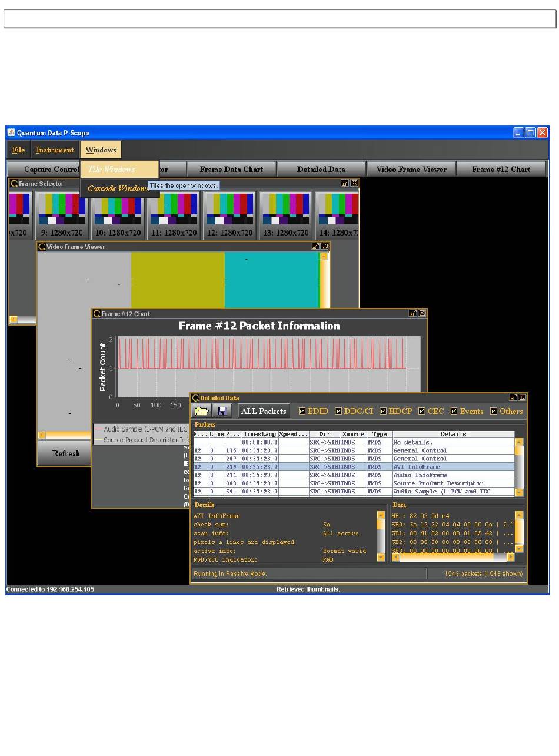
Task: Select the Audio InfoFrame packet row
Action: tap(354, 475)
